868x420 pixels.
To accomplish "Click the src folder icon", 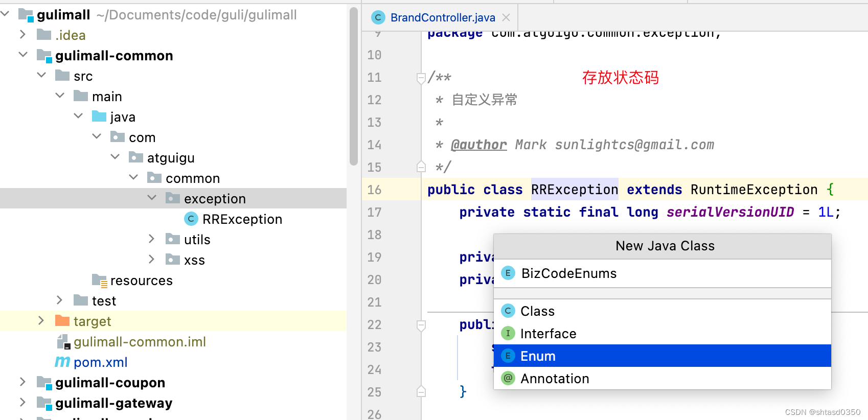I will 62,76.
